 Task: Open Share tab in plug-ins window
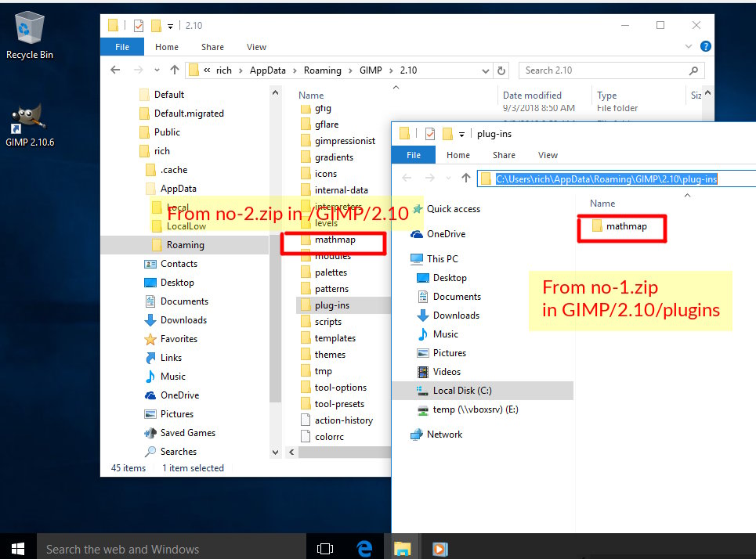point(504,155)
